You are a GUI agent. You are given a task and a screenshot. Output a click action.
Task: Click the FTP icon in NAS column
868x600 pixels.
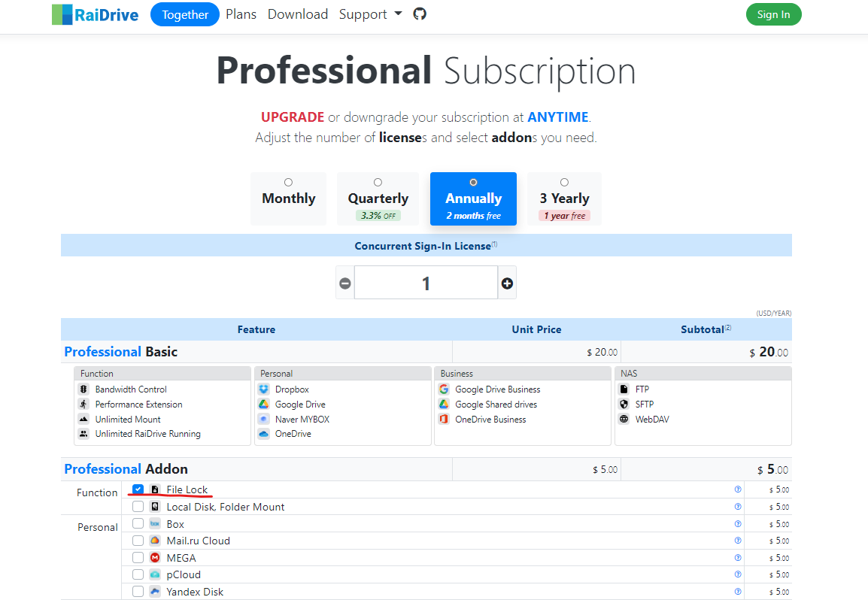click(623, 389)
